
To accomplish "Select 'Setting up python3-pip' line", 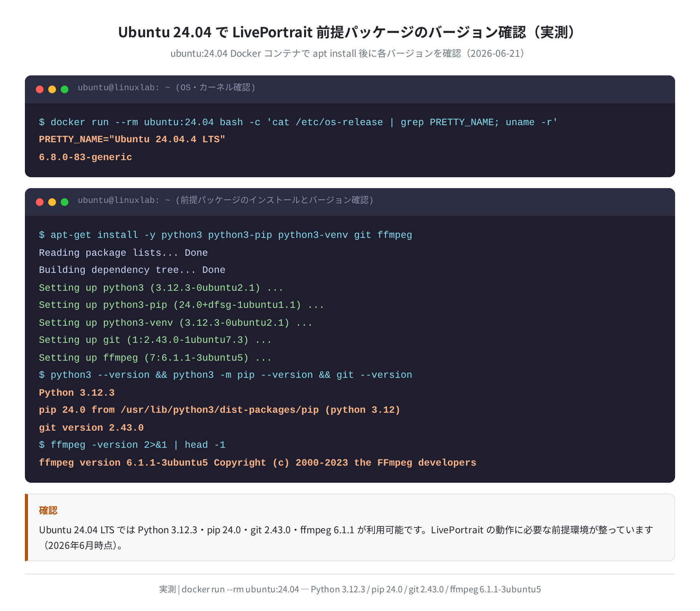I will 181,305.
